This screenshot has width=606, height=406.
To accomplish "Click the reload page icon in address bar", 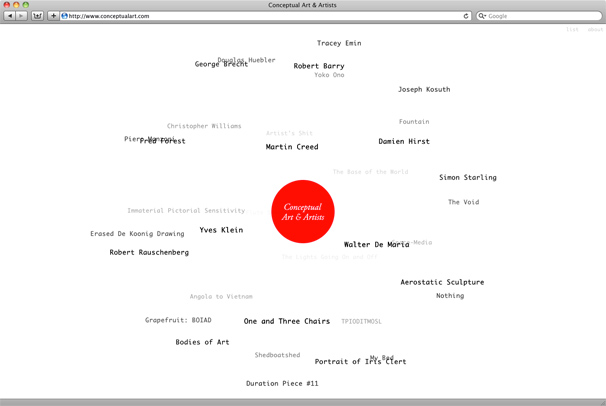I will point(466,16).
